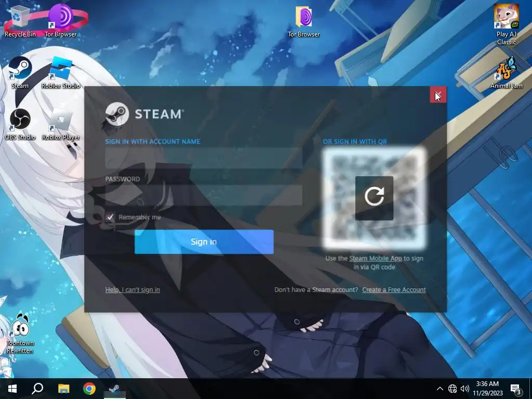Open File Explorer from the taskbar
The height and width of the screenshot is (399, 532).
click(x=63, y=389)
